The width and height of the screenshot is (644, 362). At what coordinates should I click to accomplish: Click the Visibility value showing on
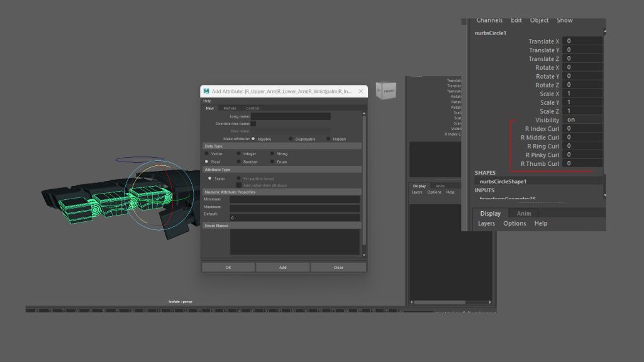582,120
